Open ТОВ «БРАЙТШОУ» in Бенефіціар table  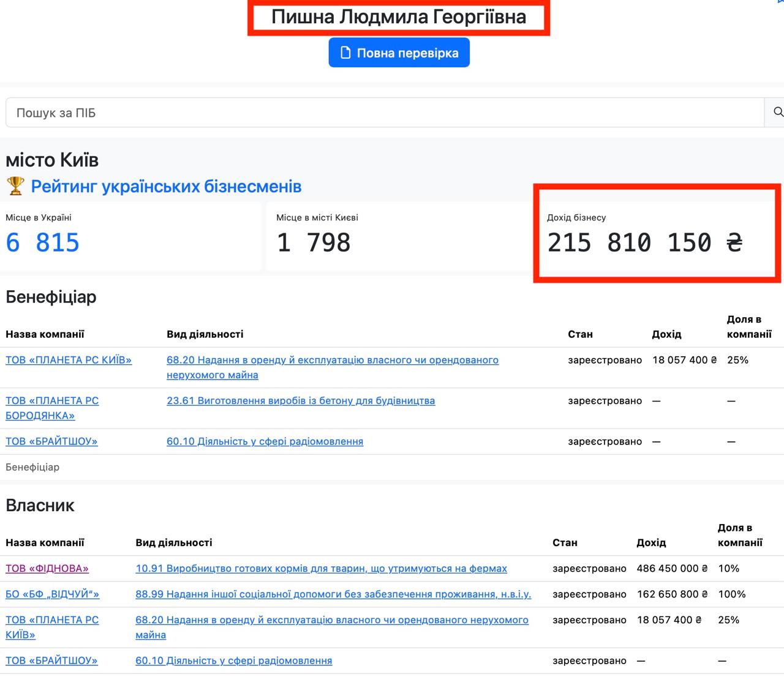(51, 441)
